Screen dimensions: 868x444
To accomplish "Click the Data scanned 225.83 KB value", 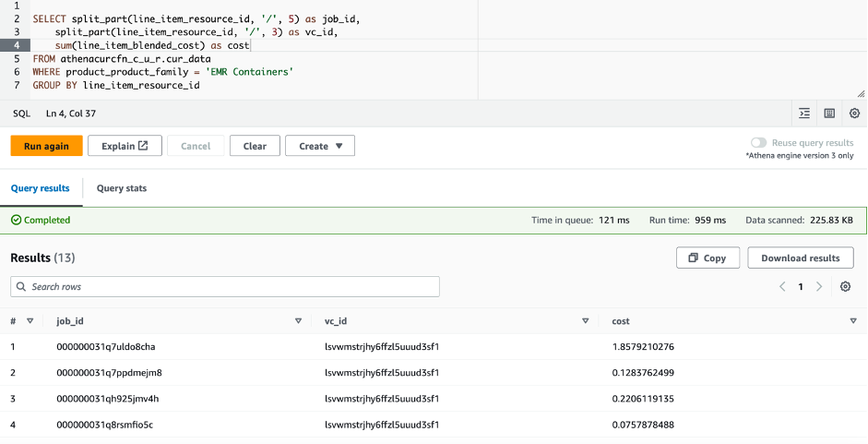I will [831, 220].
